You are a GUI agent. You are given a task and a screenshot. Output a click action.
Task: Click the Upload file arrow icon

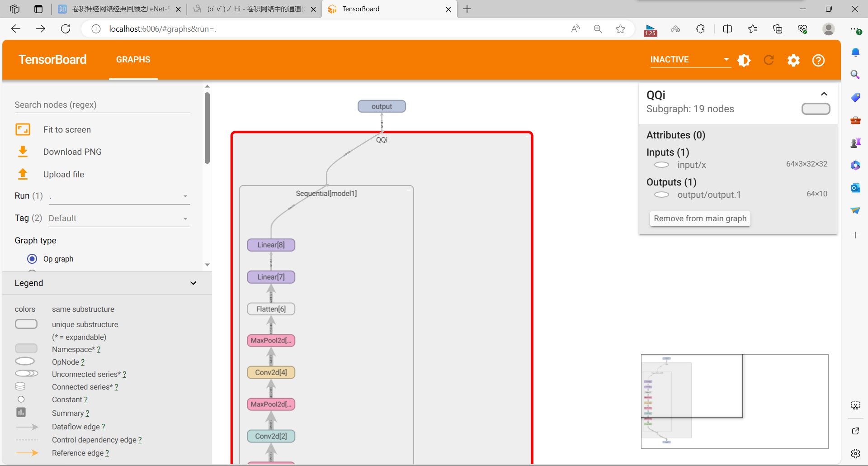click(23, 174)
